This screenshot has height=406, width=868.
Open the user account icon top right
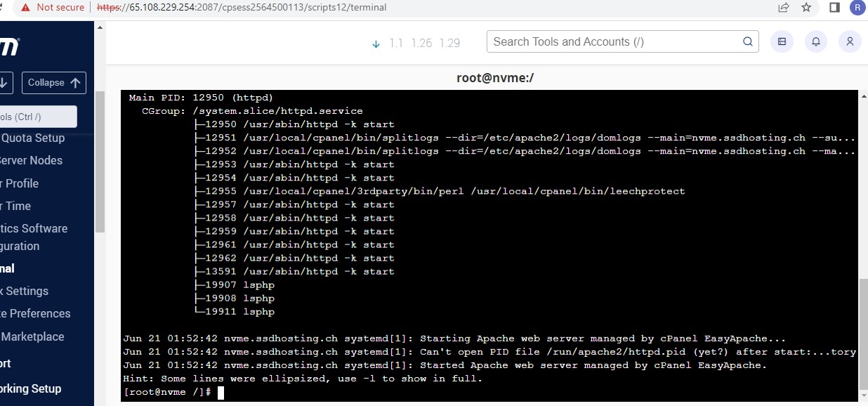[x=850, y=41]
